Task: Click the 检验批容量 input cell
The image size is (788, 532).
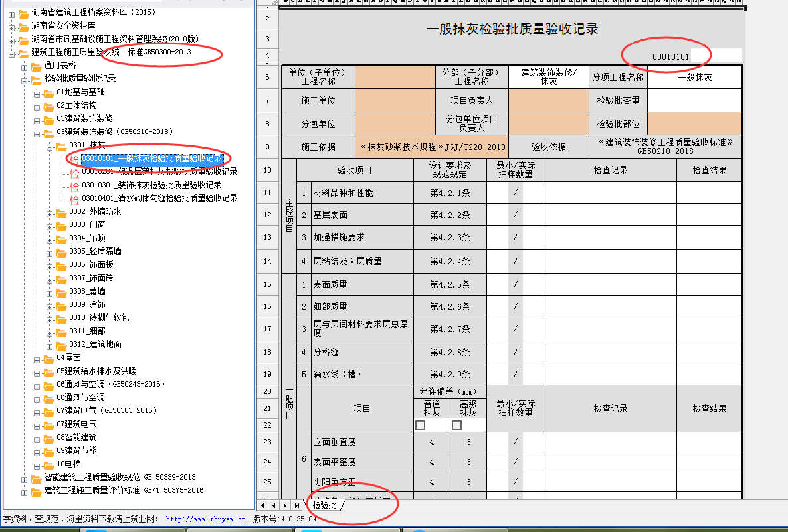Action: [694, 100]
